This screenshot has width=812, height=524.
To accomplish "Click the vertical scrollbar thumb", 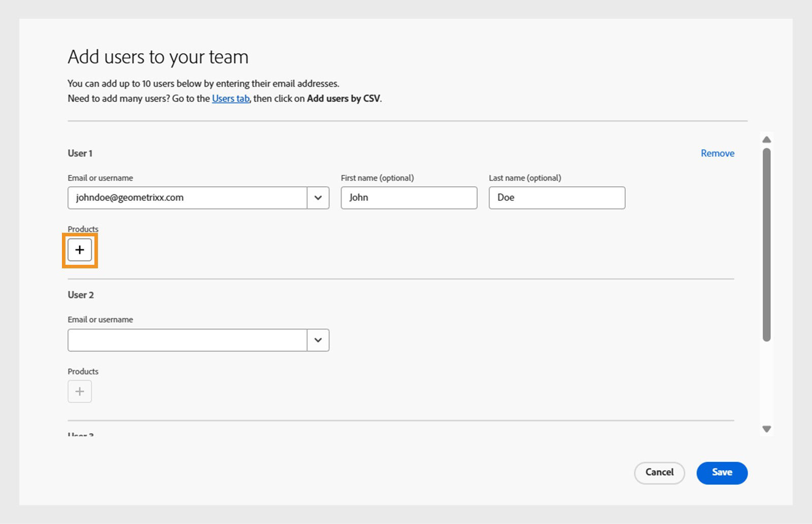I will (x=767, y=243).
